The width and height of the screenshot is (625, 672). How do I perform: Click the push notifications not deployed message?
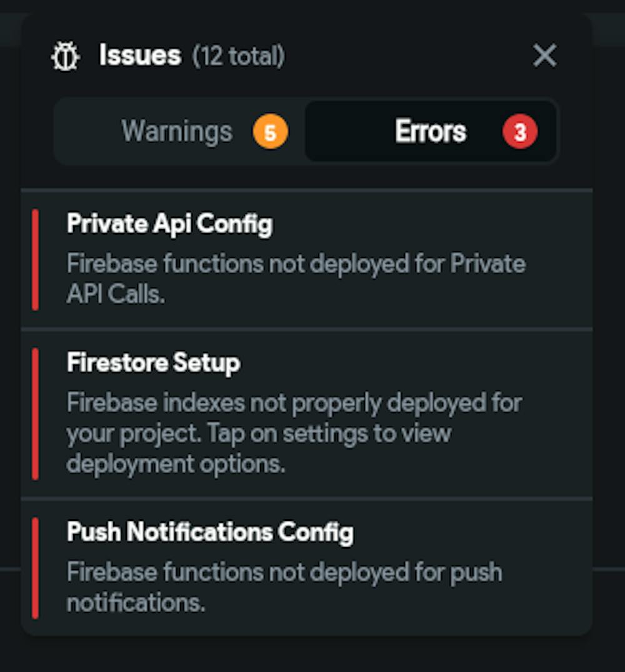[284, 587]
